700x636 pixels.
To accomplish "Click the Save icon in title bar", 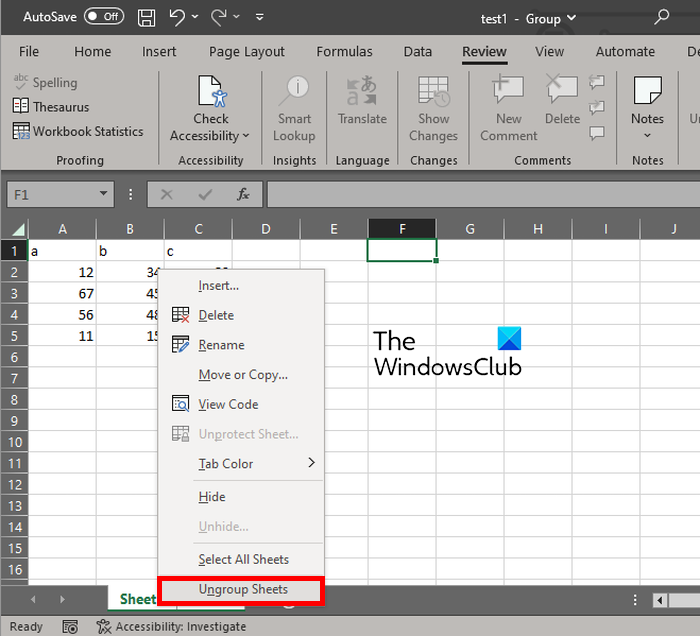I will pyautogui.click(x=146, y=18).
